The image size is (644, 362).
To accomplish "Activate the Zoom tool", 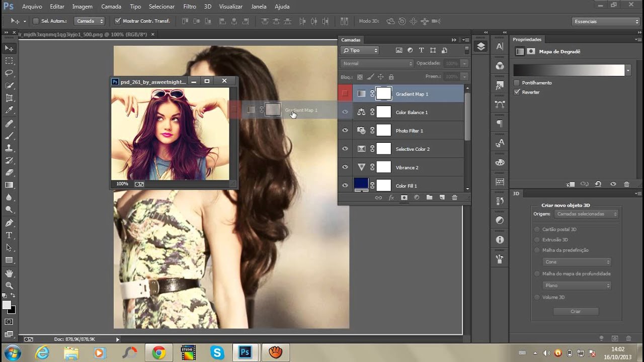I will (9, 286).
